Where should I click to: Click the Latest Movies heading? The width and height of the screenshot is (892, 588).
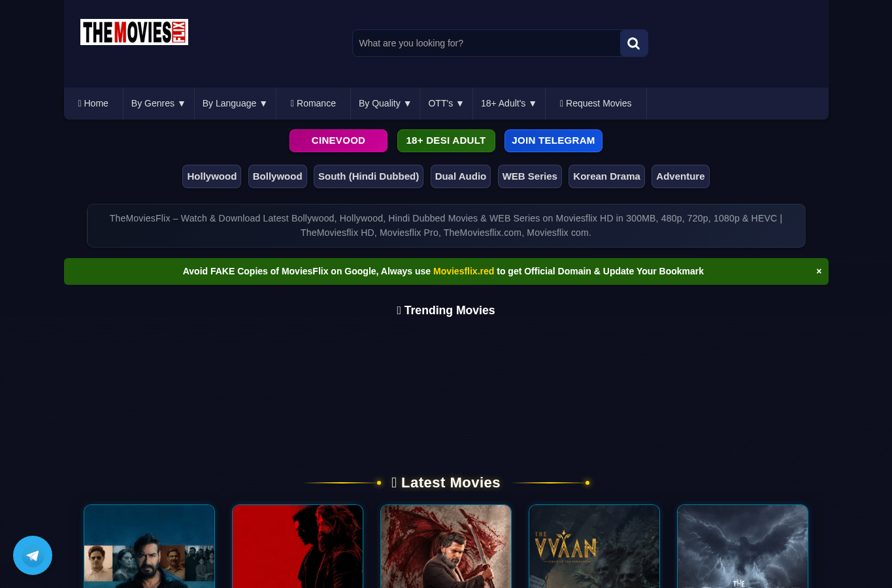tap(446, 483)
